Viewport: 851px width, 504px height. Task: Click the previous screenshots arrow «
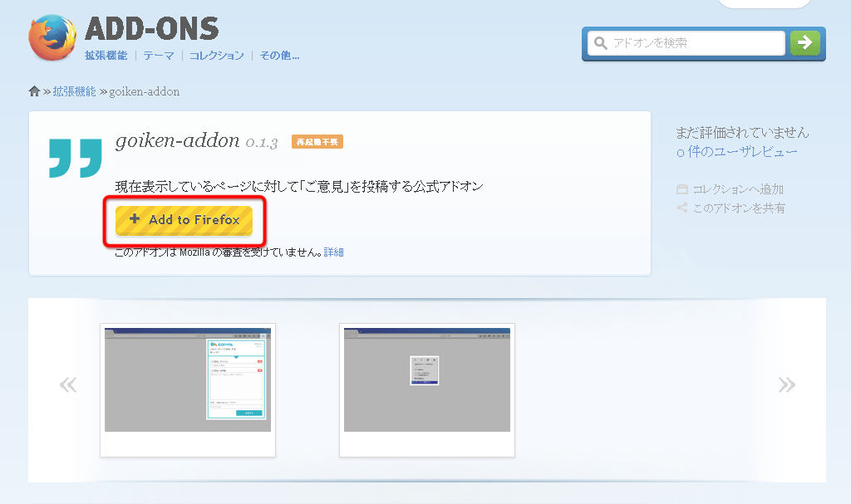tap(68, 384)
